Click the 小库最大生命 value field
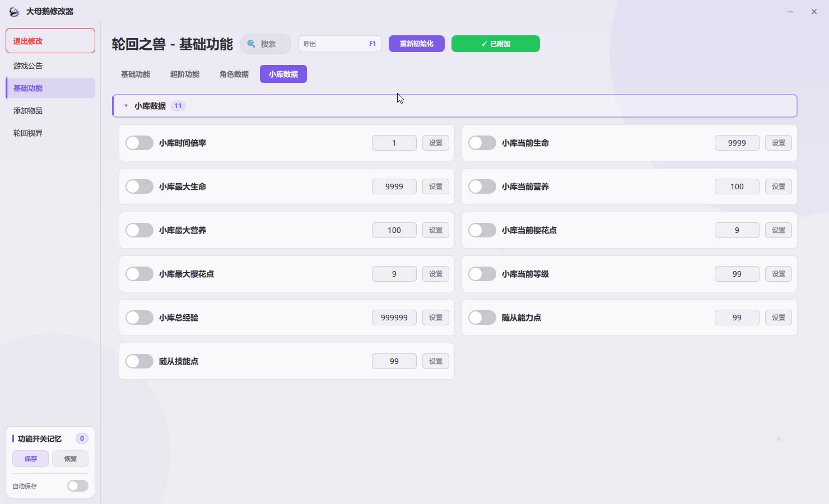Viewport: 829px width, 504px height. point(394,186)
